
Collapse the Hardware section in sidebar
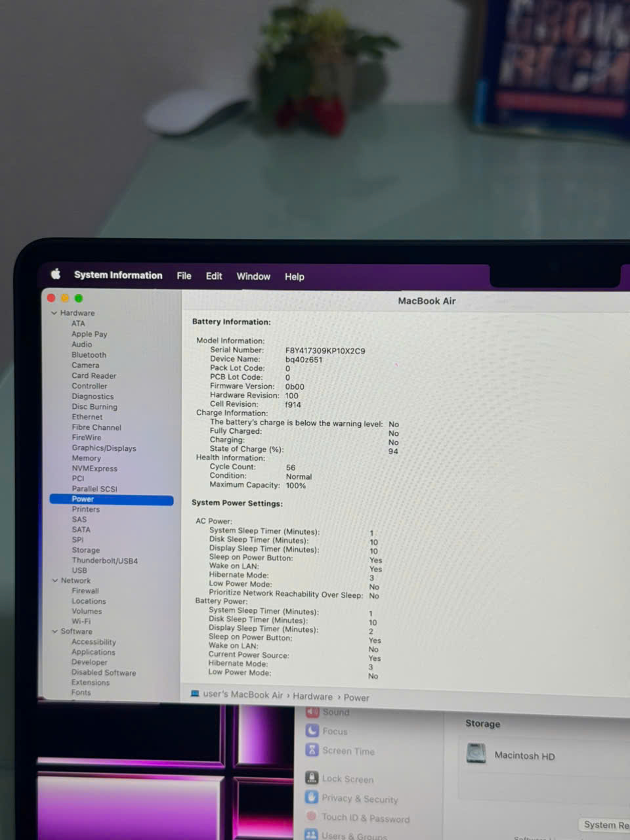point(54,313)
